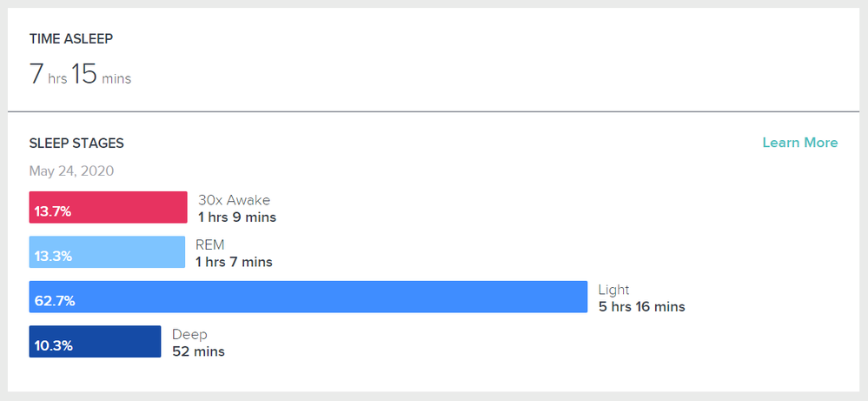Viewport: 868px width, 401px height.
Task: Select the dark blue Deep sleep bar
Action: (96, 341)
